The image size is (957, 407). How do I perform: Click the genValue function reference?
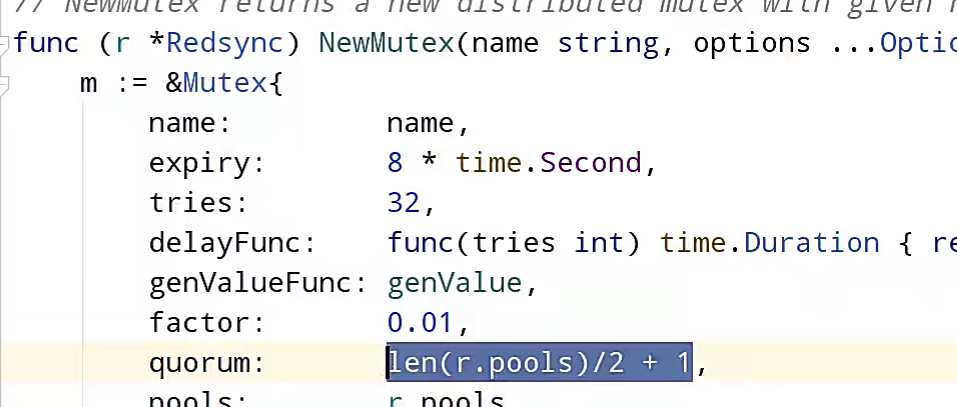point(454,283)
